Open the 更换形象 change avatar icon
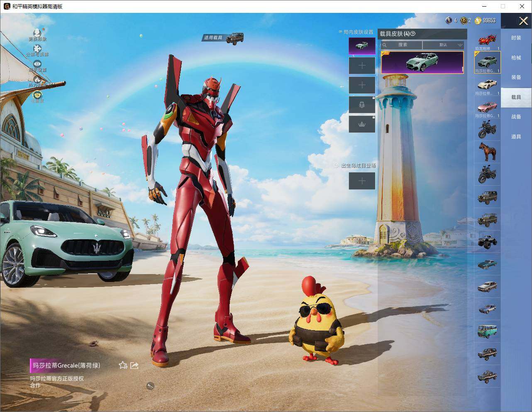Screen dimensions: 532x412 (37, 33)
